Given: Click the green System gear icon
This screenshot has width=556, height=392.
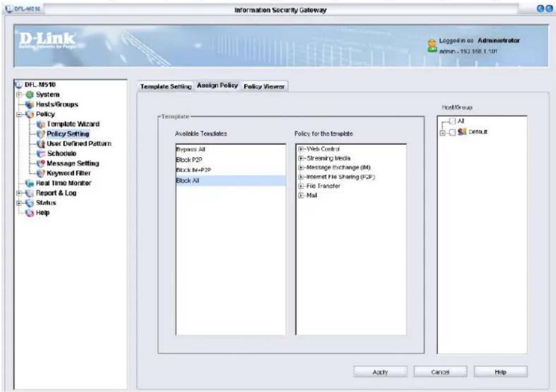Looking at the screenshot, I should tap(30, 95).
